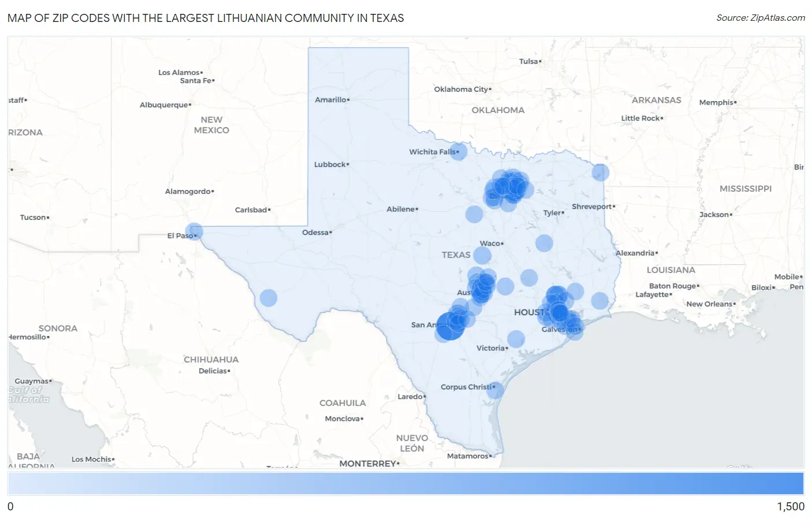Click the MISSISSIPPI state label
812x519 pixels.
[x=746, y=189]
